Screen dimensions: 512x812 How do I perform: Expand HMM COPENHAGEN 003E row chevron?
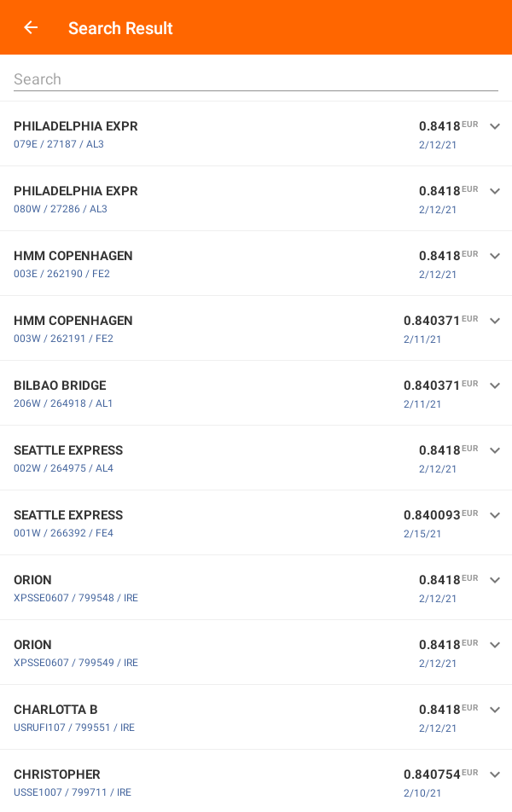click(494, 256)
